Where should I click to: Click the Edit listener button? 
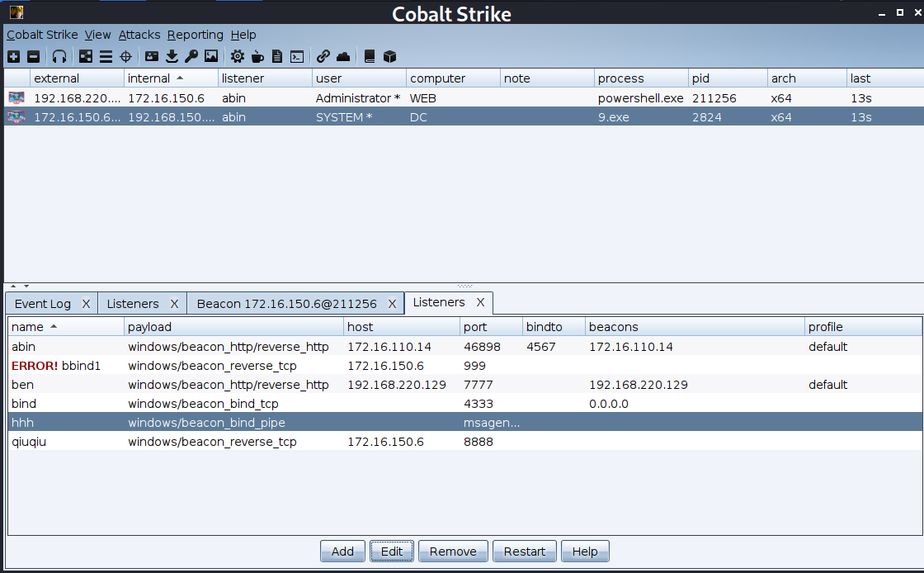coord(392,552)
